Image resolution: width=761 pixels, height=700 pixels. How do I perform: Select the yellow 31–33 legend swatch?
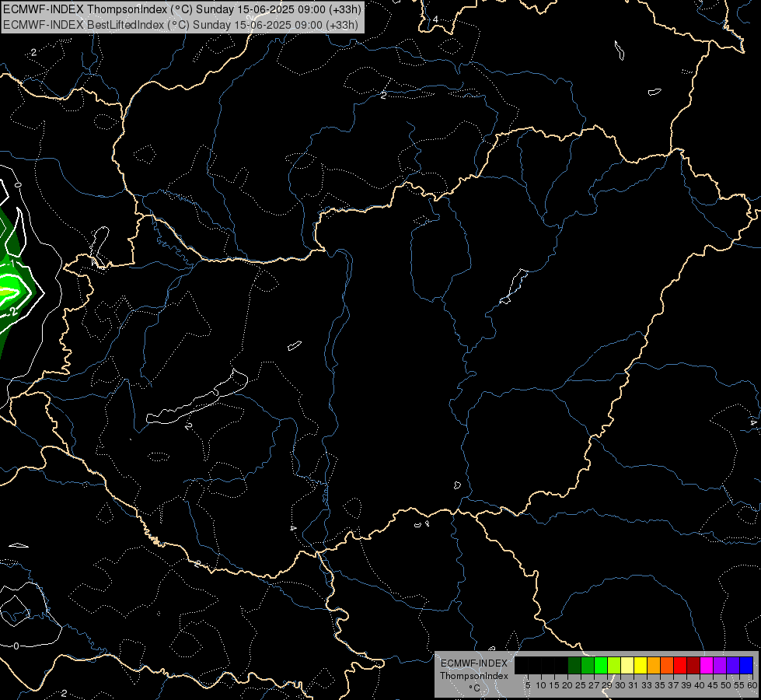[641, 665]
